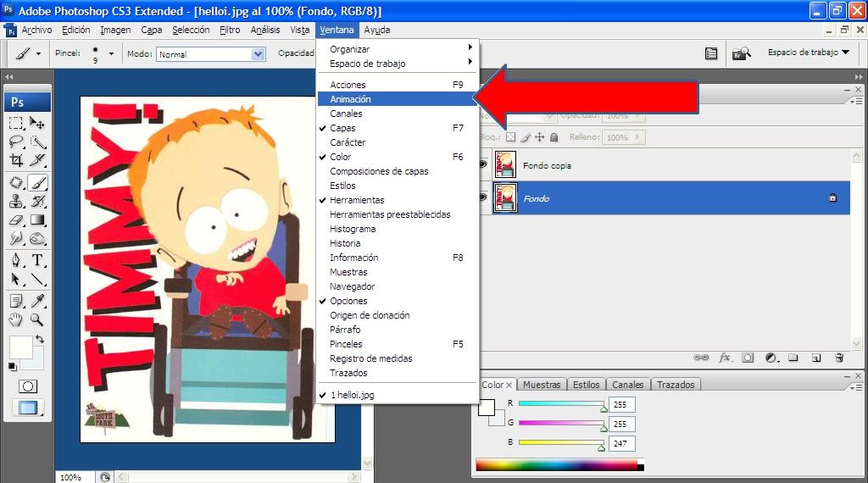
Task: Select the Zoom tool
Action: coord(37,319)
